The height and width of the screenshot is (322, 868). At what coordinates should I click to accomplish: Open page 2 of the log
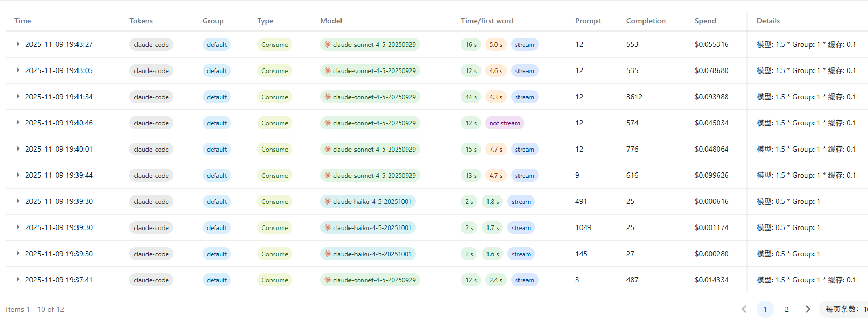[786, 309]
